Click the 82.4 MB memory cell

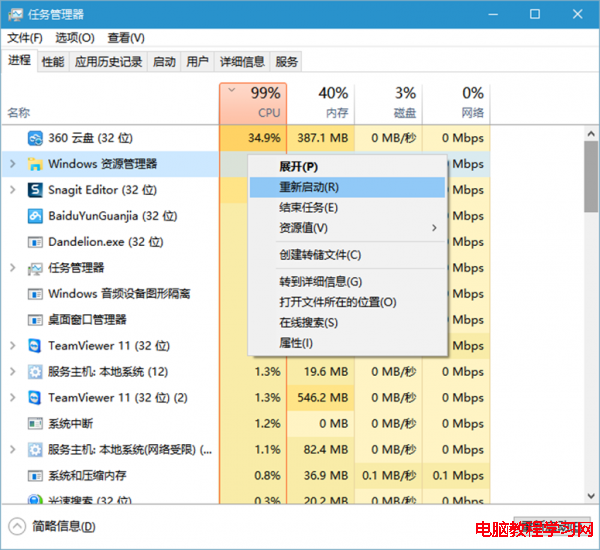pos(321,450)
